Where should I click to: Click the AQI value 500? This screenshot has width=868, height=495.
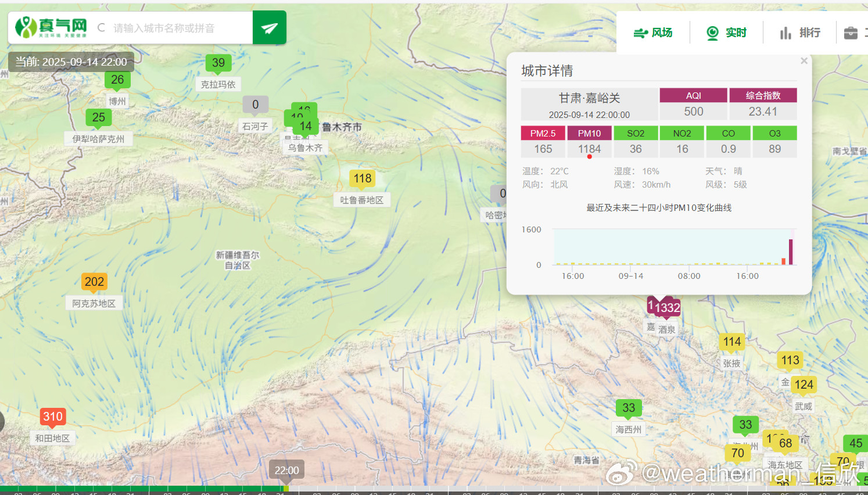[694, 112]
